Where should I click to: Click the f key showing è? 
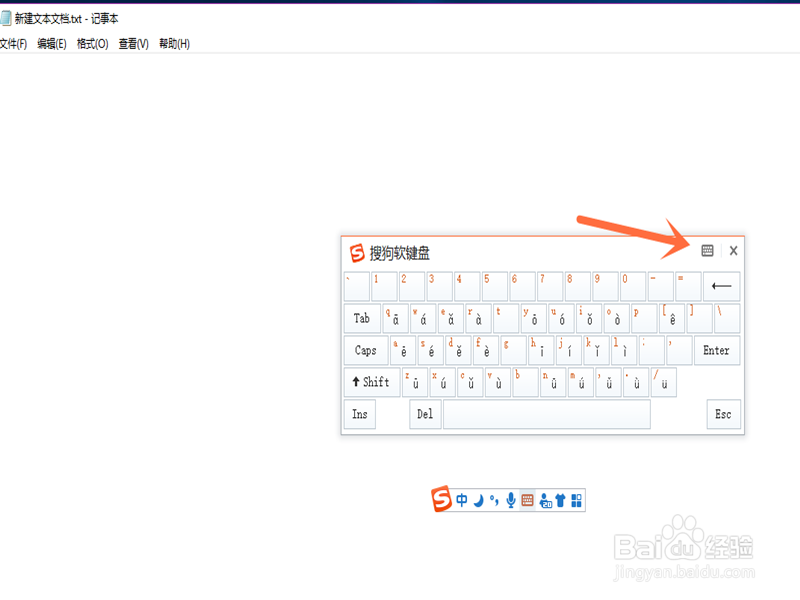tap(485, 350)
